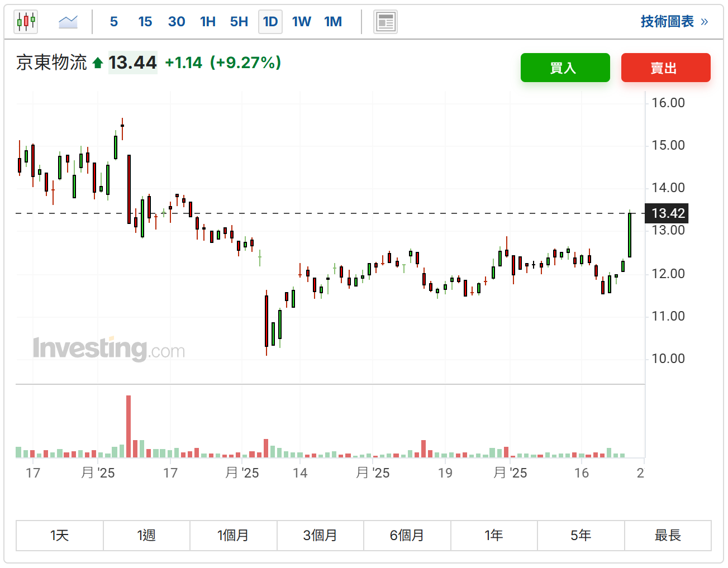Select the 1H interval
This screenshot has height=568, width=728.
coord(208,22)
